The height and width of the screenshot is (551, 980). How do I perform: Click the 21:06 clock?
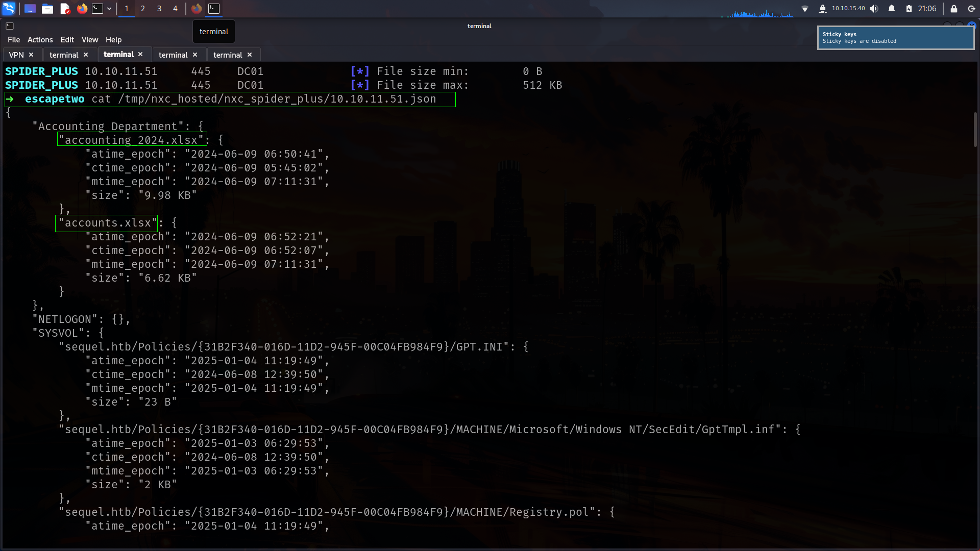[927, 9]
